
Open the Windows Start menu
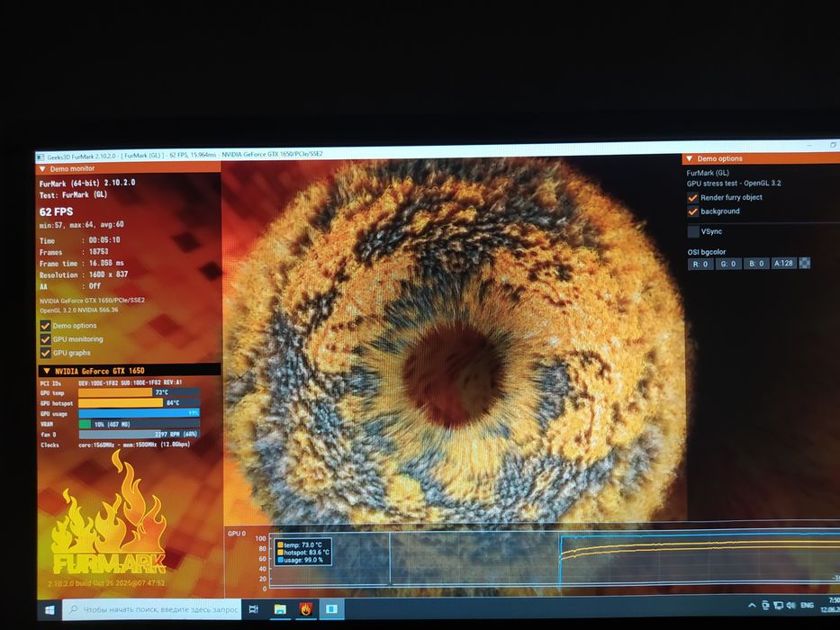(x=50, y=610)
